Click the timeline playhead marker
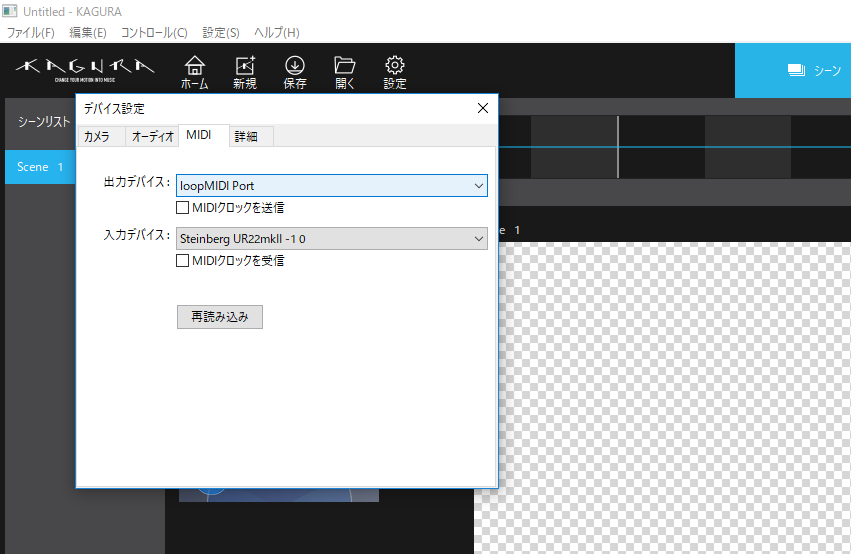 [618, 147]
